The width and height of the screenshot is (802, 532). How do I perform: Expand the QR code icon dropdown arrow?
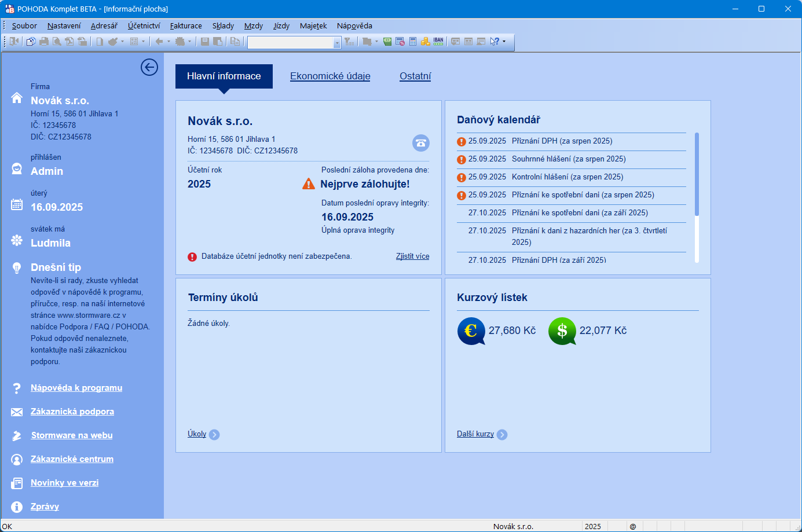(x=143, y=42)
